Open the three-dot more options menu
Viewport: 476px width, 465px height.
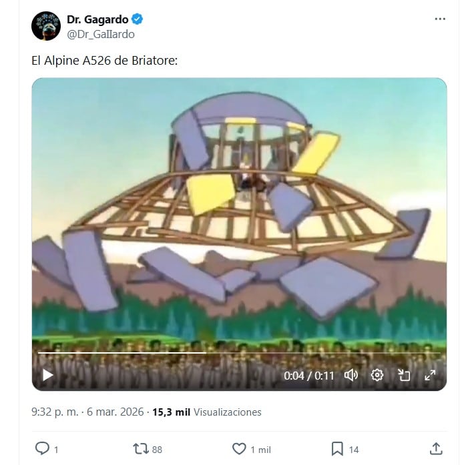(440, 19)
